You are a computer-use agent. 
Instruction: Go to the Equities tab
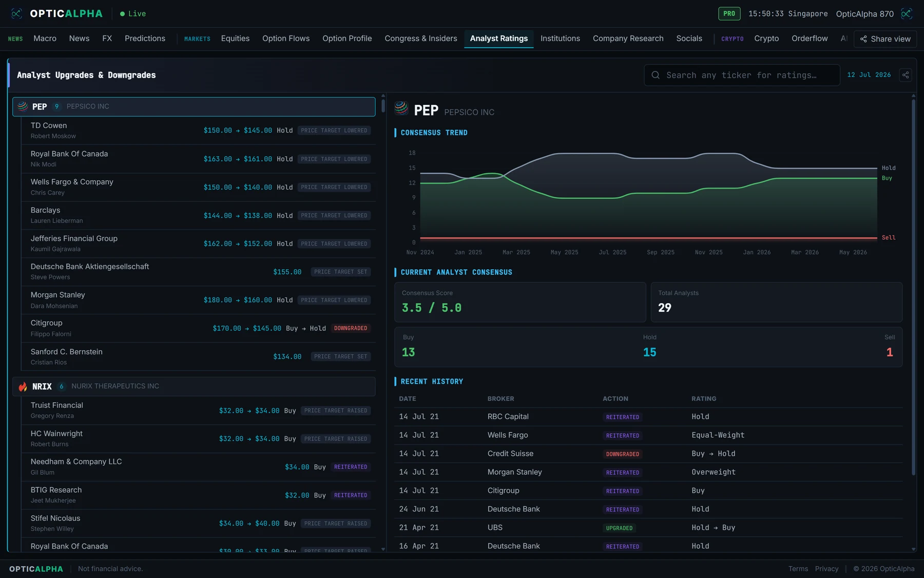(x=235, y=39)
